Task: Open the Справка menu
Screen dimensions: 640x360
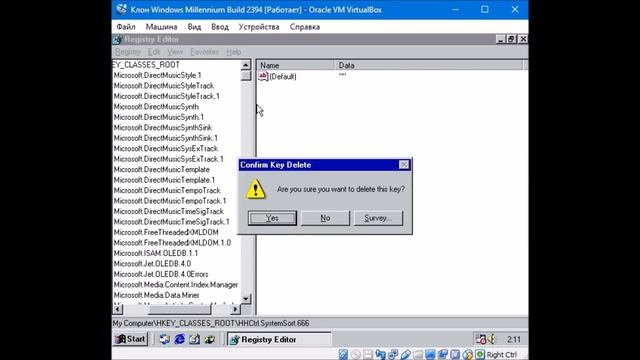Action: click(304, 27)
